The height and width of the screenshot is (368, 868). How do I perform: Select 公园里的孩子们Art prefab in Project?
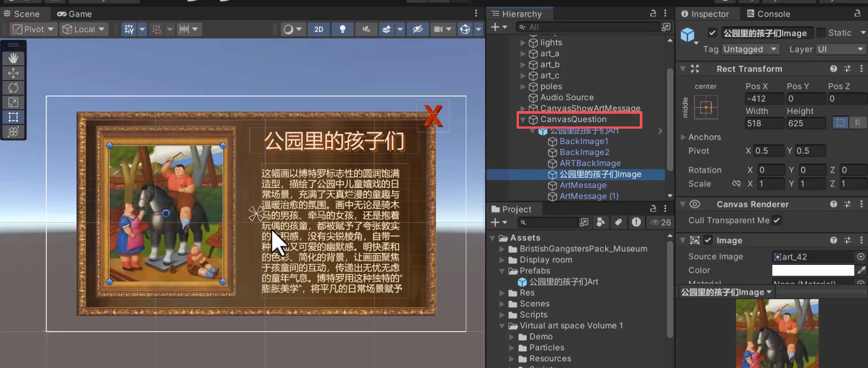[563, 282]
